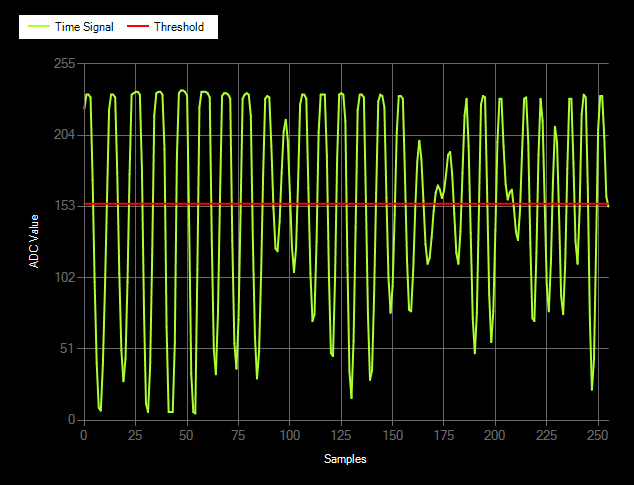634x485 pixels.
Task: Click the 125 tick label on x-axis
Action: [x=341, y=435]
